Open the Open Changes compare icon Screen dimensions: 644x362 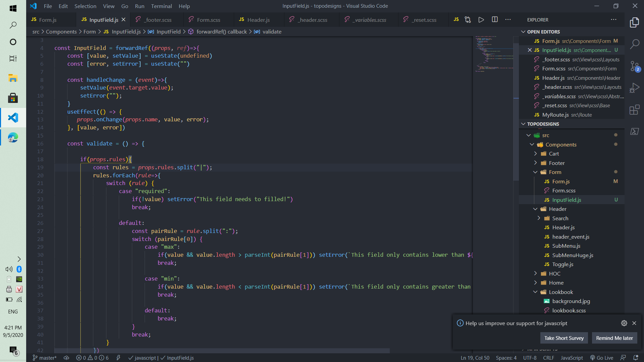pos(468,20)
